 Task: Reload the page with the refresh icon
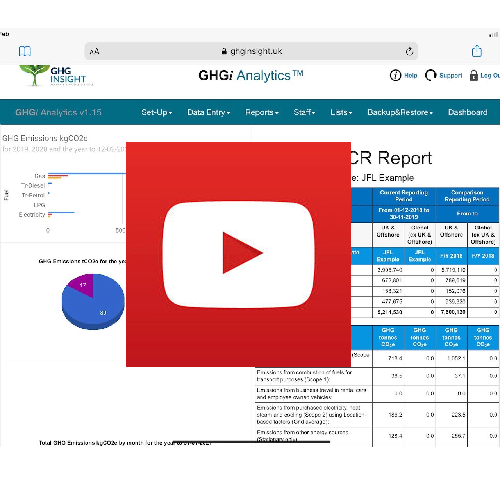[x=409, y=51]
